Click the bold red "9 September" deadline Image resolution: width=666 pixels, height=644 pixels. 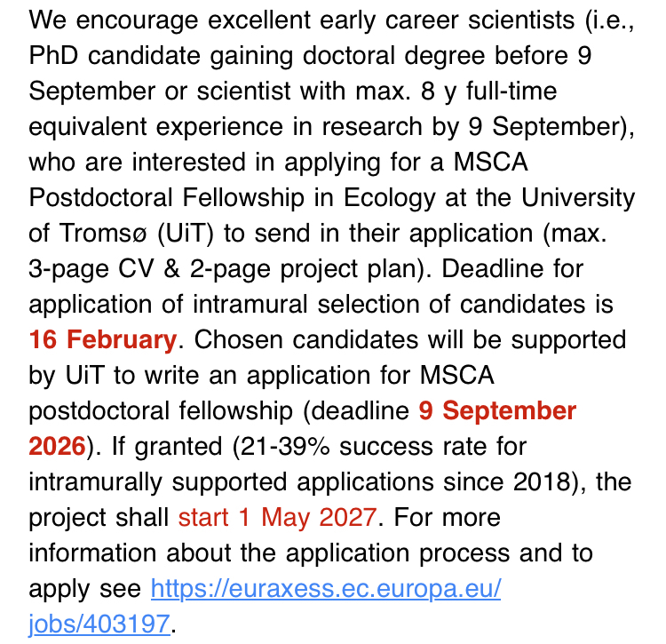497,410
